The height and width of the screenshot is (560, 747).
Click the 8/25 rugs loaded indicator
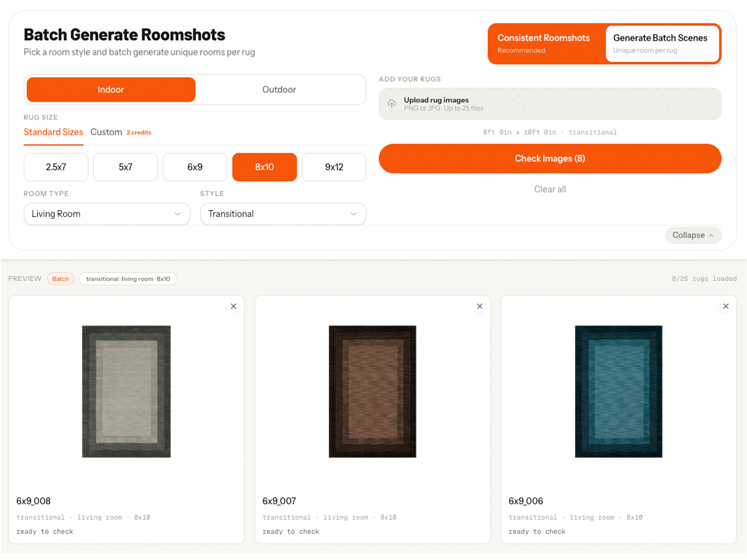[704, 278]
